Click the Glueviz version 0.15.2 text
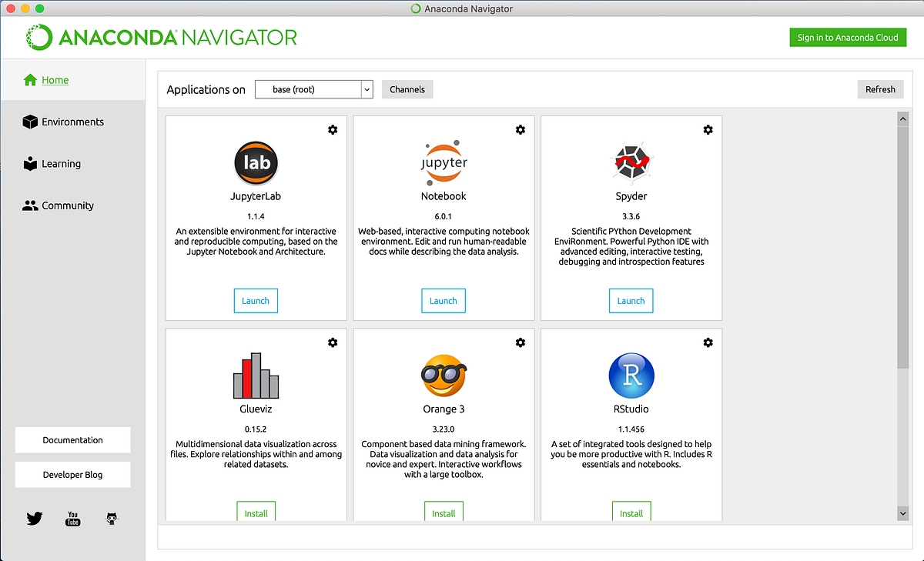The width and height of the screenshot is (924, 561). (256, 429)
